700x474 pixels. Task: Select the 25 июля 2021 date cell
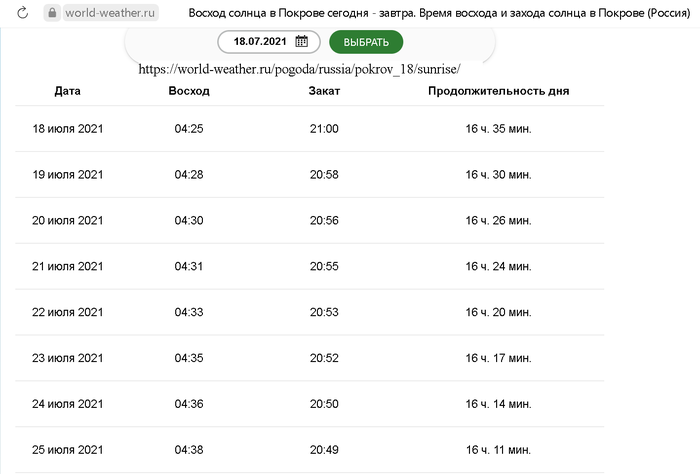pos(68,451)
